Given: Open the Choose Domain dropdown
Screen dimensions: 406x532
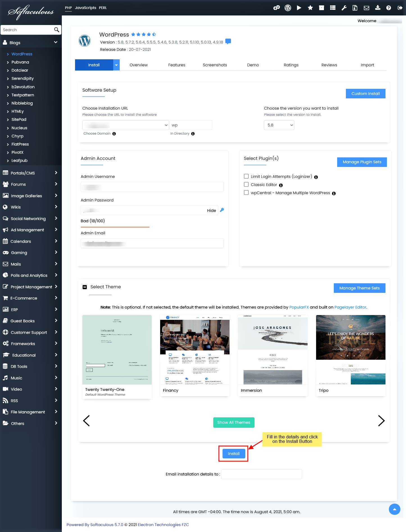Looking at the screenshot, I should [126, 125].
